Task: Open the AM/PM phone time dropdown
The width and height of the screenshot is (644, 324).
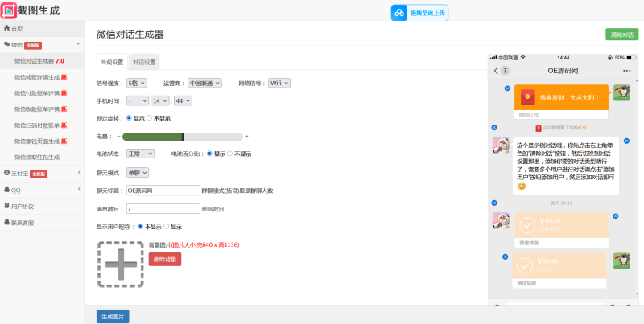Action: click(x=138, y=100)
